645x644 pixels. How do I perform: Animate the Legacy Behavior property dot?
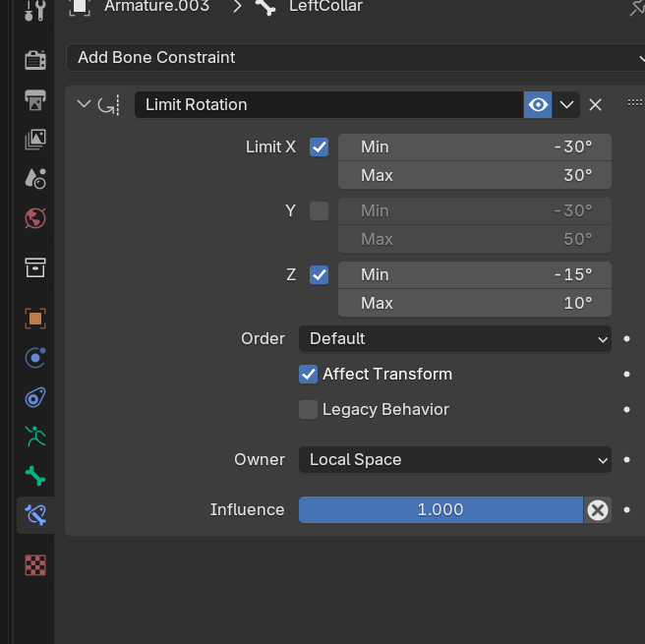click(626, 410)
